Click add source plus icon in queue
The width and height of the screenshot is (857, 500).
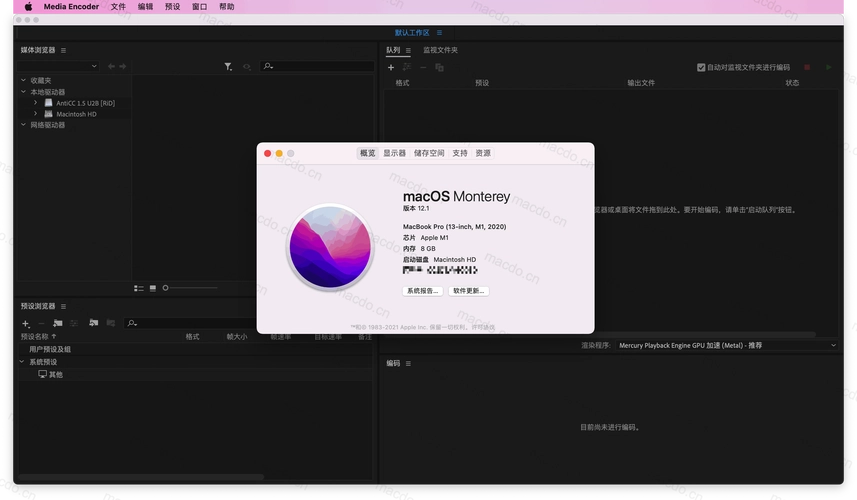(391, 67)
